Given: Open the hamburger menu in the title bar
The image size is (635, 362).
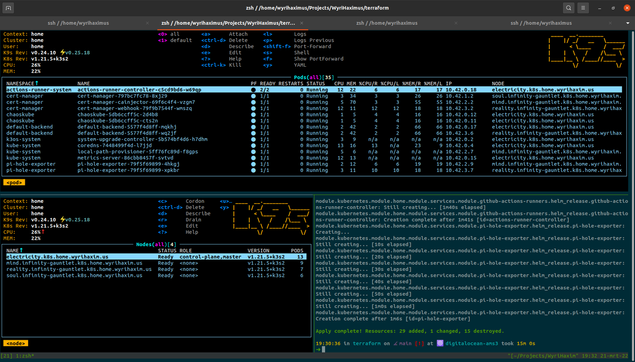Looking at the screenshot, I should [x=583, y=8].
